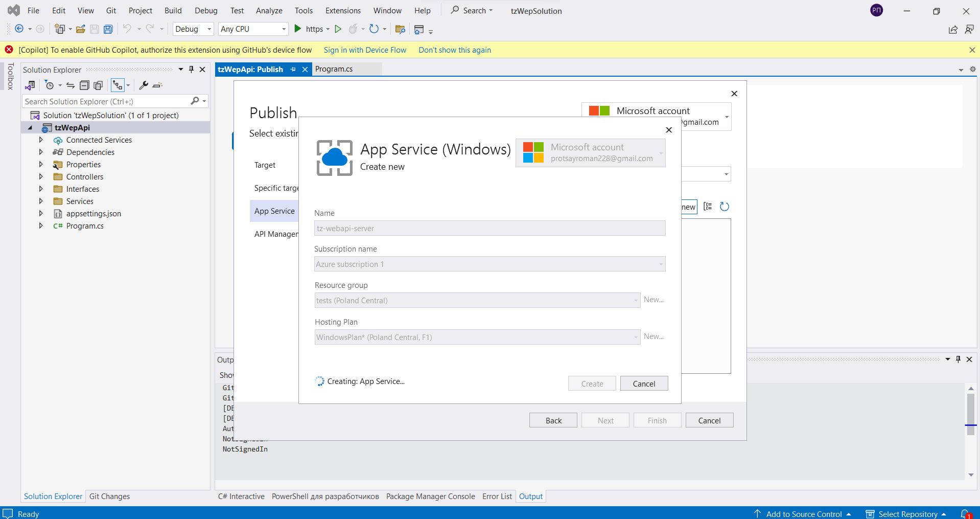Click Sync with Active Document icon

tap(71, 85)
